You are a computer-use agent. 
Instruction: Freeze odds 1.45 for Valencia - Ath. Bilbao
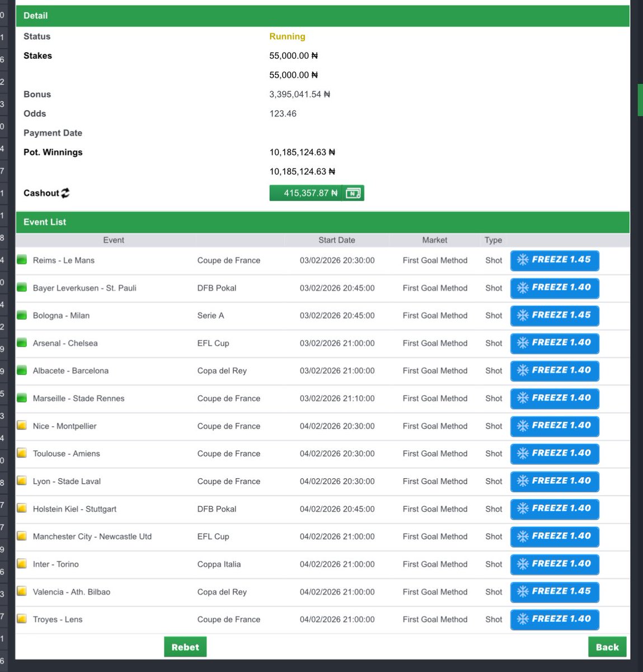click(x=555, y=592)
